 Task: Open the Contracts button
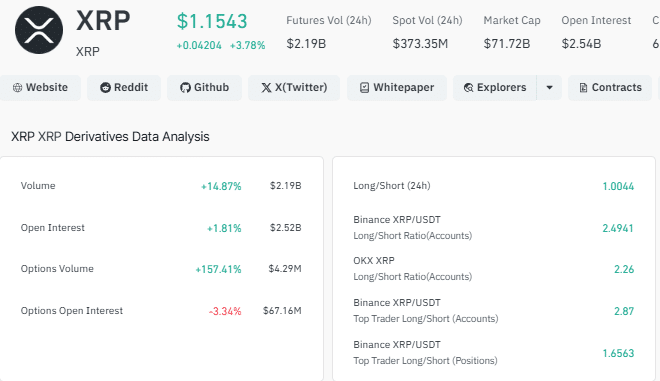[610, 88]
